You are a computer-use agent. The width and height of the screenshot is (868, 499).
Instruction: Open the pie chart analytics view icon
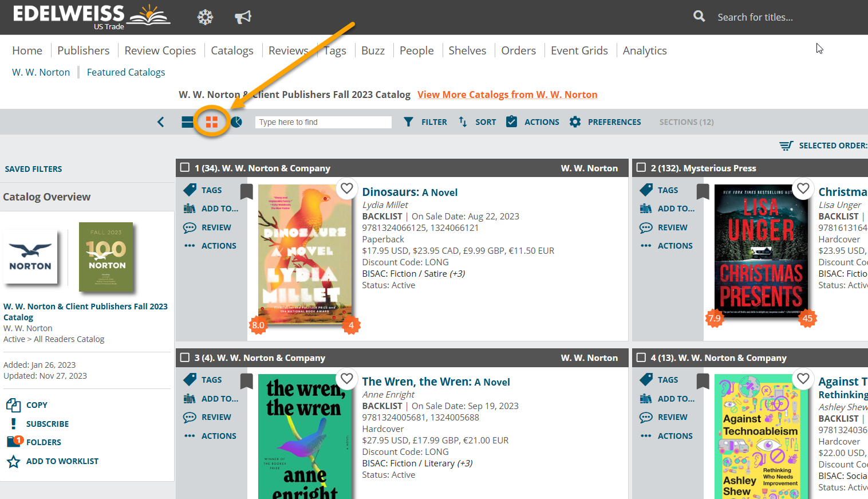236,122
